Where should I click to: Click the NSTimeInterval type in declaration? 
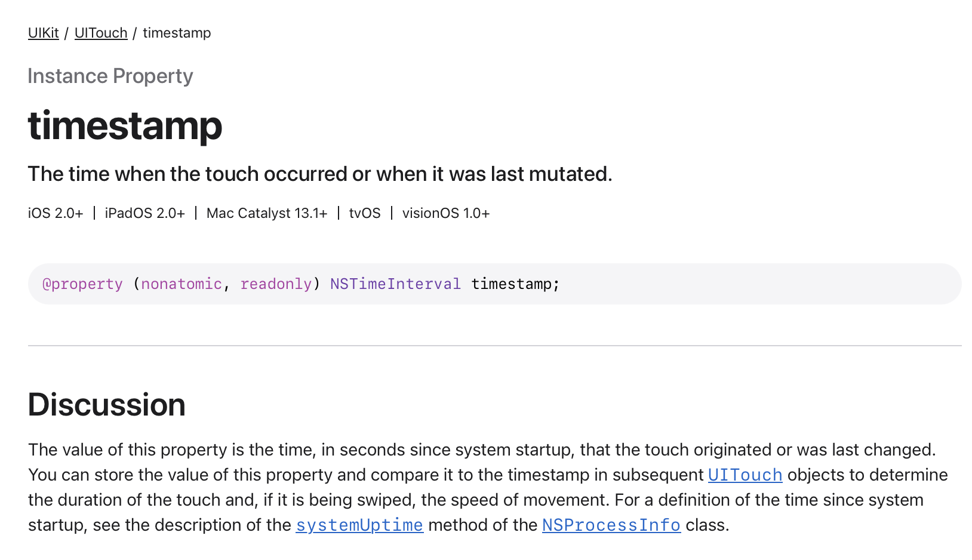coord(395,284)
